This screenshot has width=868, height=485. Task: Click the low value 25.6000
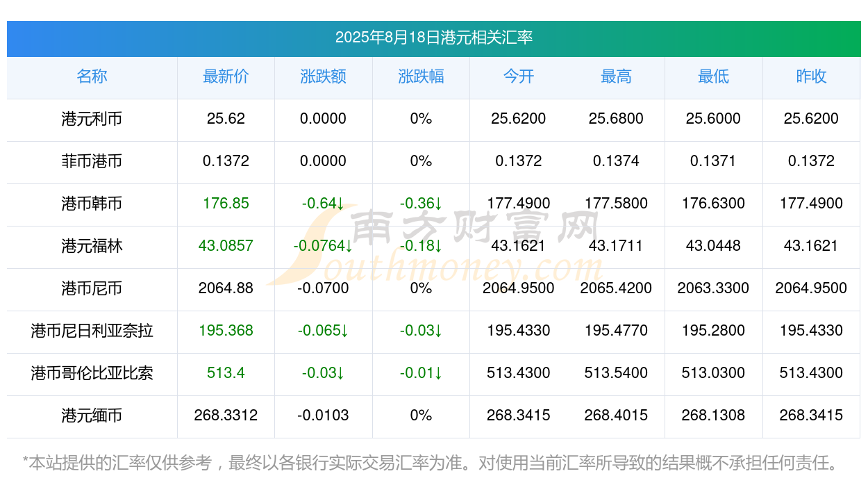click(x=713, y=119)
